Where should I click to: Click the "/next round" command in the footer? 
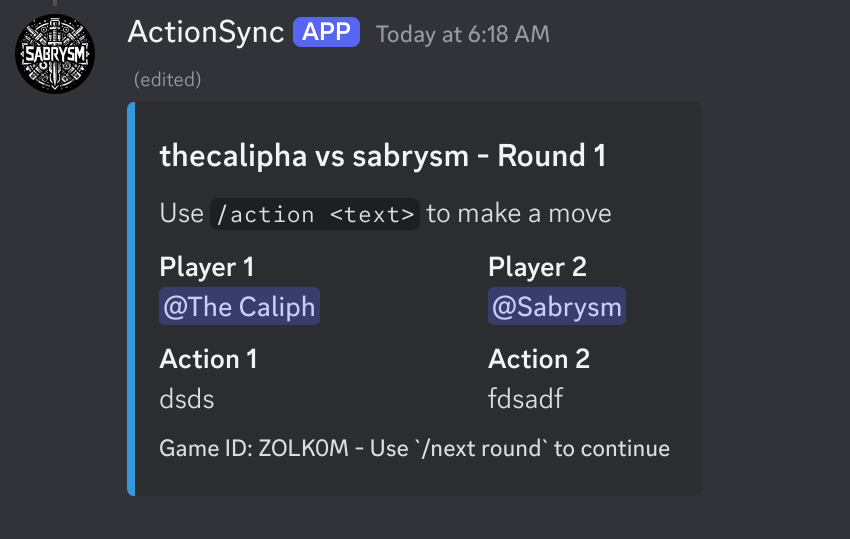482,448
